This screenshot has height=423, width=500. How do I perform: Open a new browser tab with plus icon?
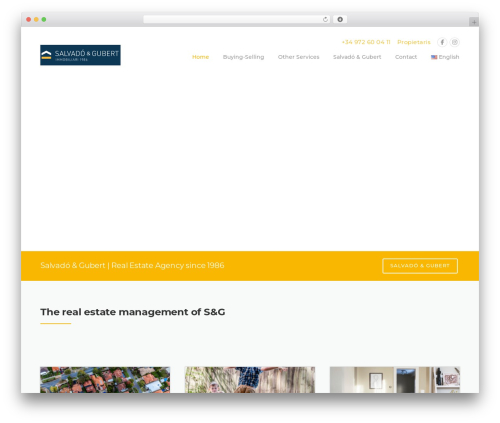coord(474,22)
